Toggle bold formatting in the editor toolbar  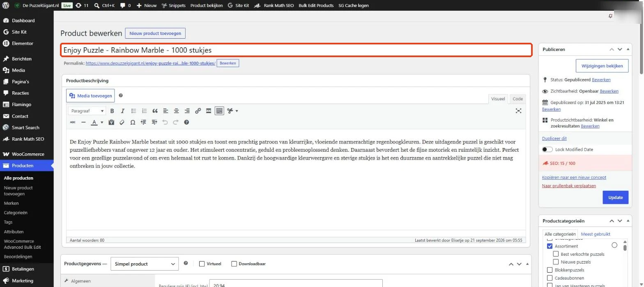click(112, 111)
